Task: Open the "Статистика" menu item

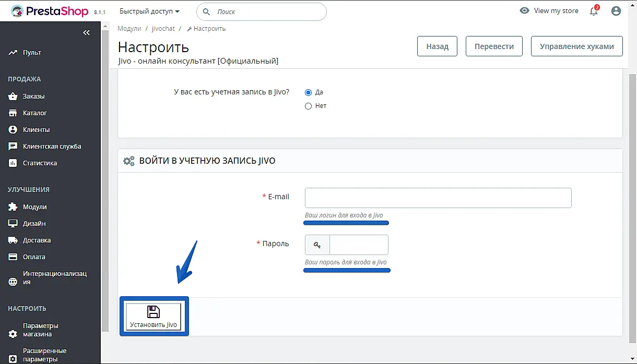Action: pos(40,163)
